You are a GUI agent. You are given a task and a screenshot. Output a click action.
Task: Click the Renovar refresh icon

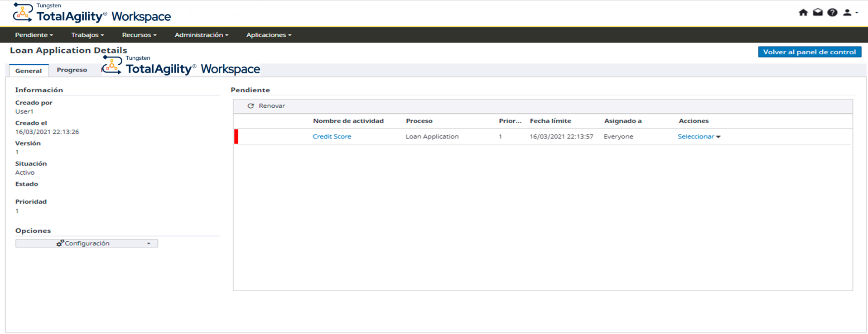pos(251,106)
